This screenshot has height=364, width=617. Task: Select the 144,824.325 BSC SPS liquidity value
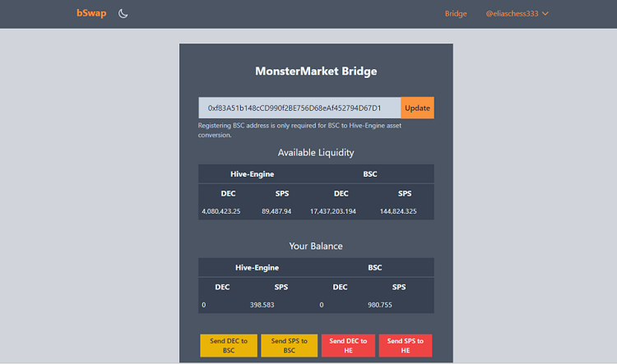398,211
